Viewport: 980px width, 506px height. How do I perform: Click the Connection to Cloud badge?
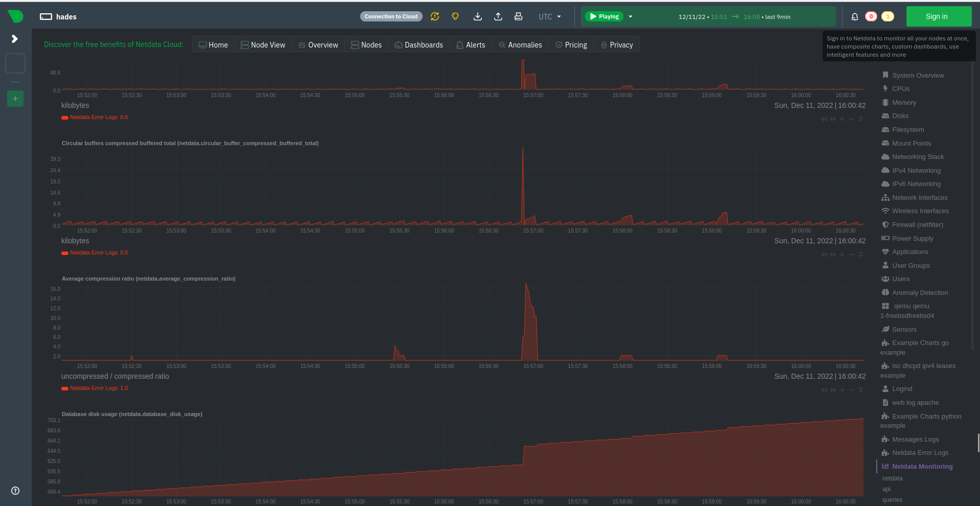point(391,16)
